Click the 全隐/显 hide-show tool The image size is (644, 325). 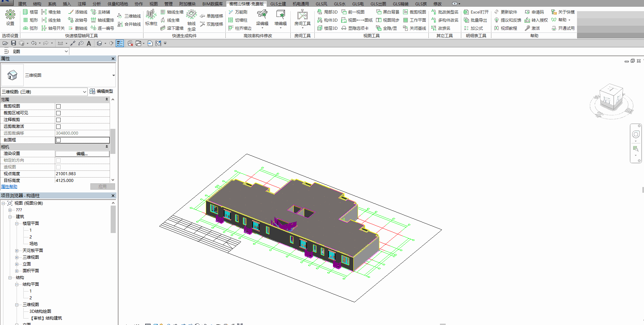[x=386, y=28]
